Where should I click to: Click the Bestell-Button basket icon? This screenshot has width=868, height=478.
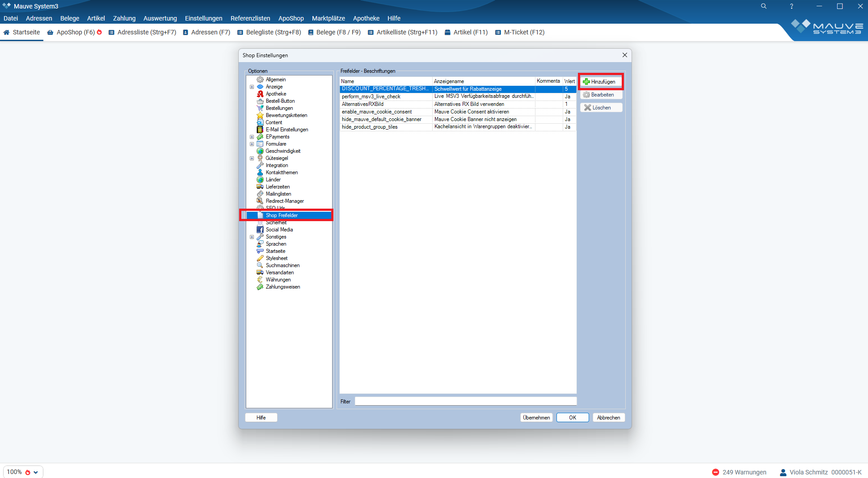[x=260, y=101]
